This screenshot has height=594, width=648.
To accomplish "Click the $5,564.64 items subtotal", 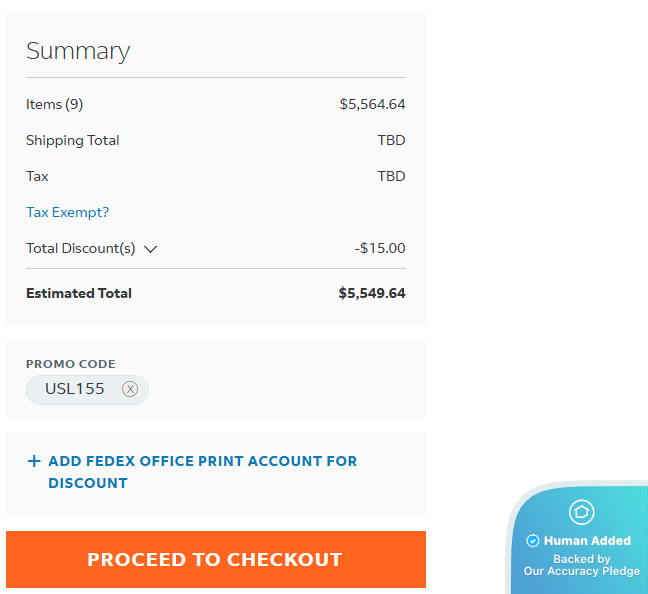I will [x=372, y=104].
